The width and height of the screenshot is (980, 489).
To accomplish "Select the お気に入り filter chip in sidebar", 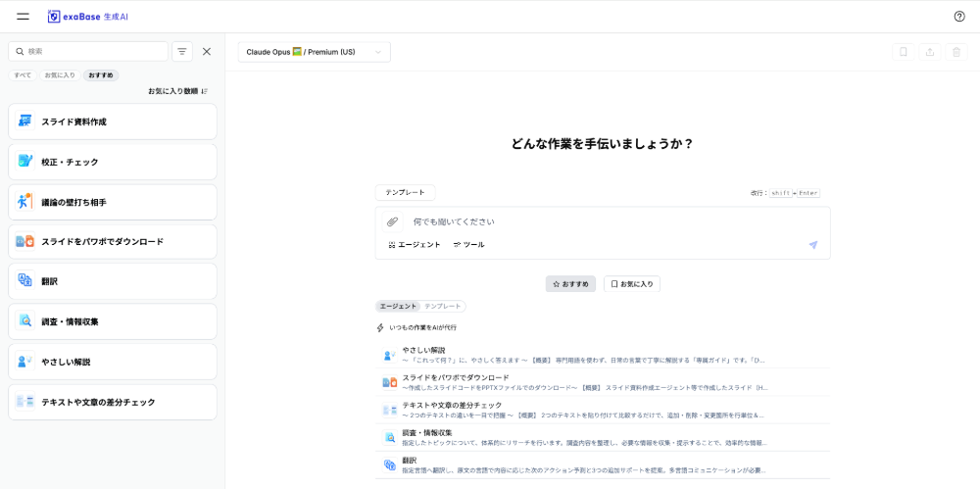I will coord(60,75).
